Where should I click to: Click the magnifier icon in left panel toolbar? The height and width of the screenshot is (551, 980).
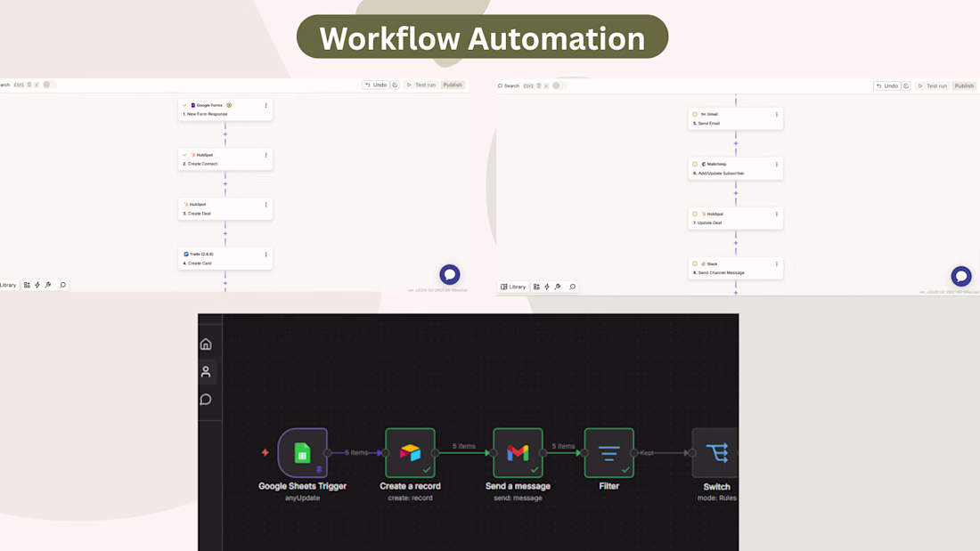(62, 285)
